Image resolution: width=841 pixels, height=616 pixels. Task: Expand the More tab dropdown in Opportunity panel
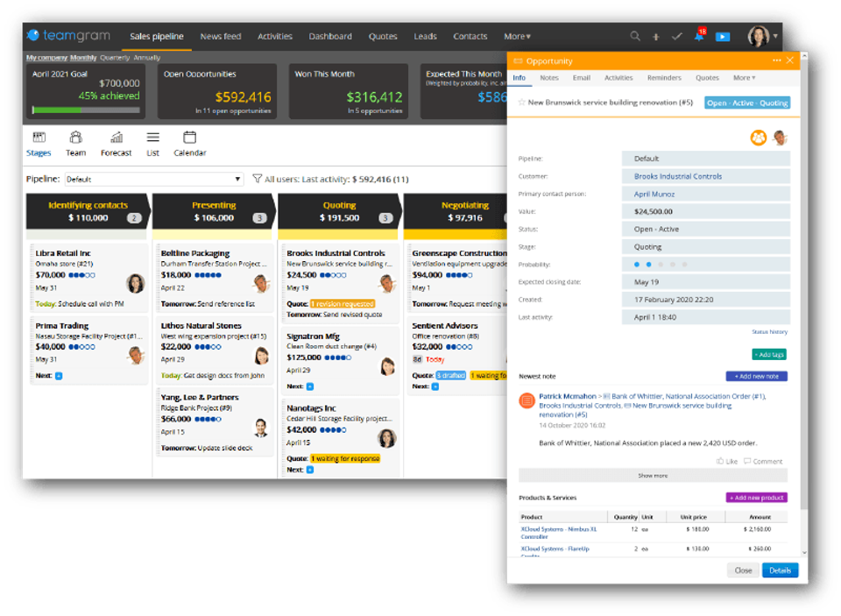coord(744,78)
